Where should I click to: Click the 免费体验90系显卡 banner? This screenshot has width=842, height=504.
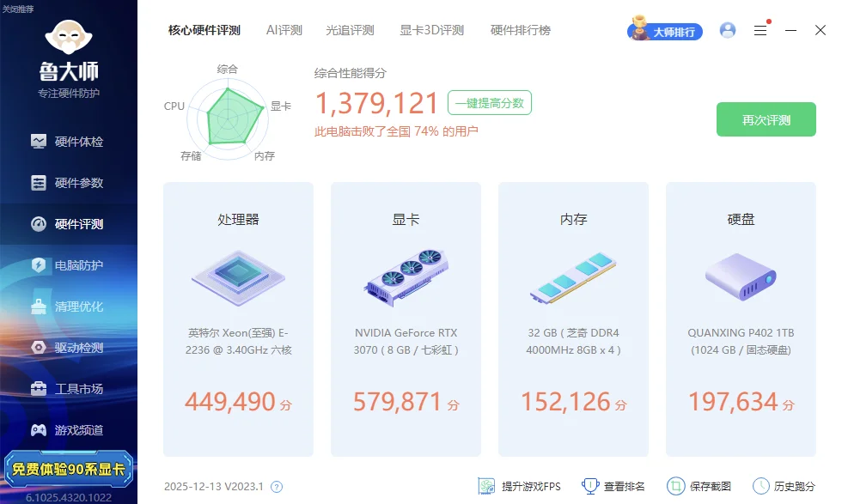coord(69,469)
